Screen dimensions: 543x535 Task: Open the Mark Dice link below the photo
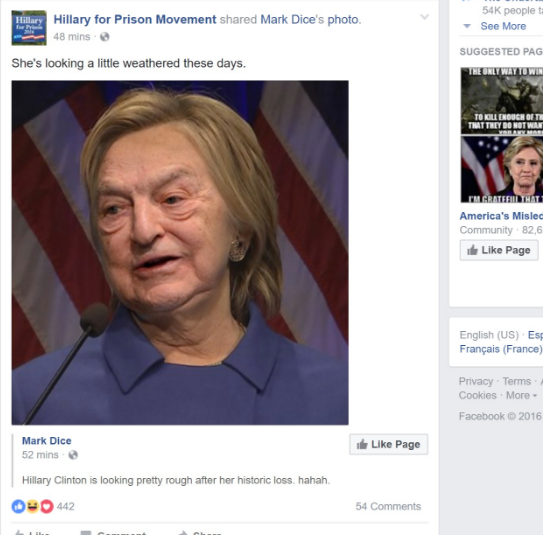[47, 440]
